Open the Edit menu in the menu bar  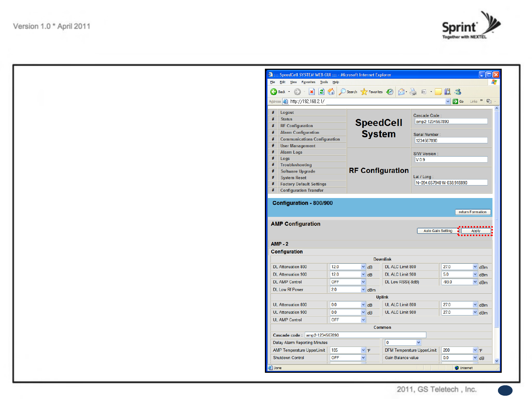point(283,82)
